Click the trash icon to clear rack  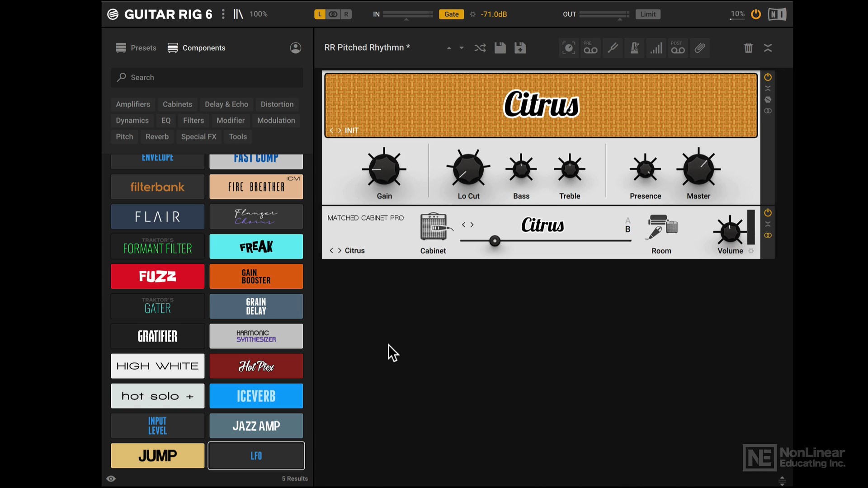pyautogui.click(x=748, y=48)
